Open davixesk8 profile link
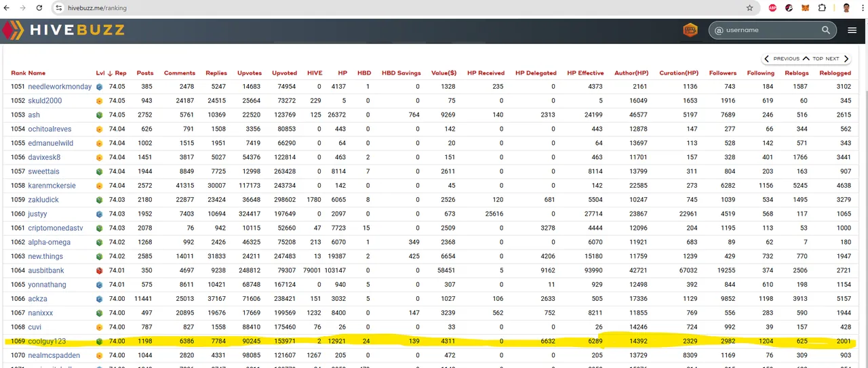Viewport: 868px width, 368px height. coord(44,157)
